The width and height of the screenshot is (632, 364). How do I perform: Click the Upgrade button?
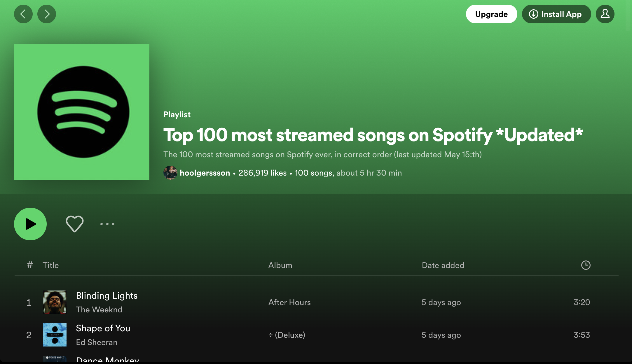click(x=491, y=14)
